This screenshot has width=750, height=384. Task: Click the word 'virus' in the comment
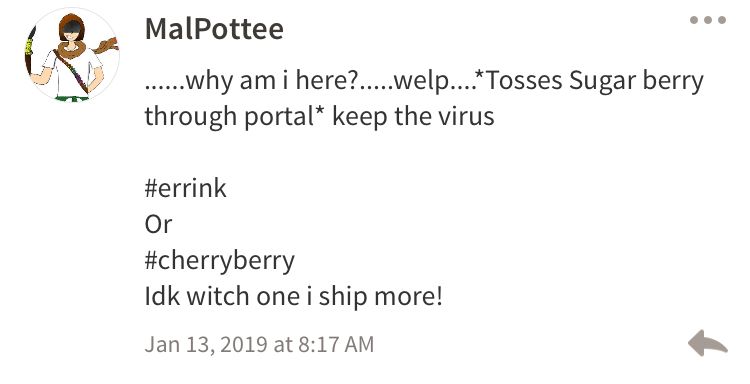click(x=472, y=117)
